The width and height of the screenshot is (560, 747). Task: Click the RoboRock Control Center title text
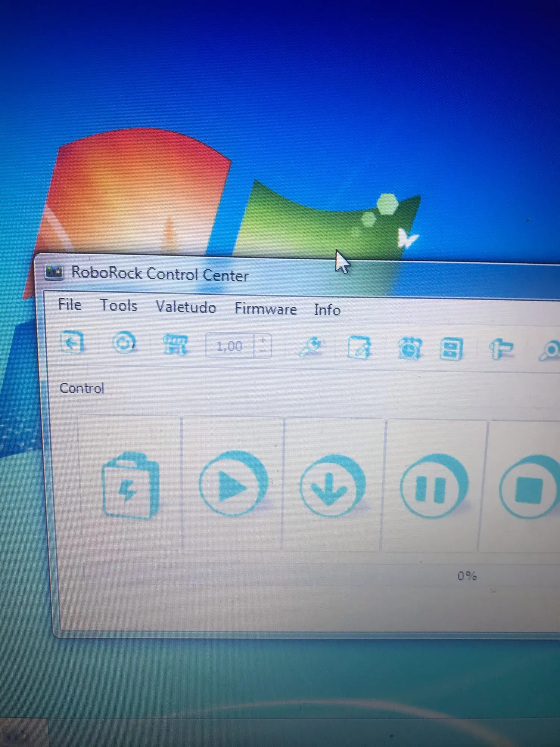[x=160, y=274]
